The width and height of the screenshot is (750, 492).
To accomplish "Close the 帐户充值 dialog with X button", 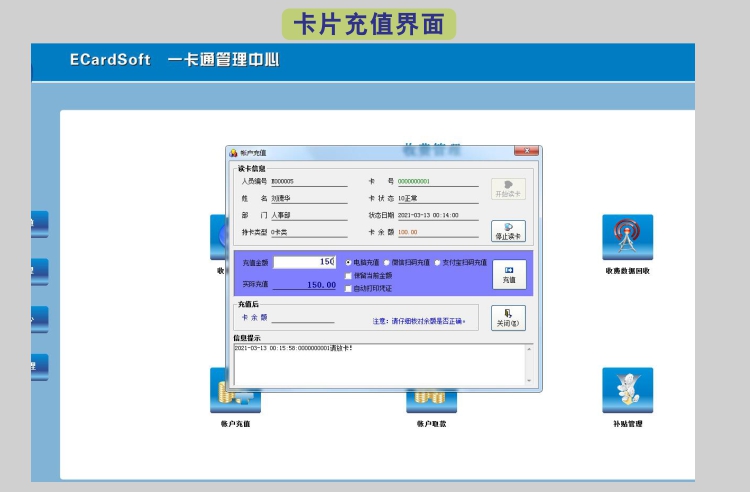I will pos(530,152).
